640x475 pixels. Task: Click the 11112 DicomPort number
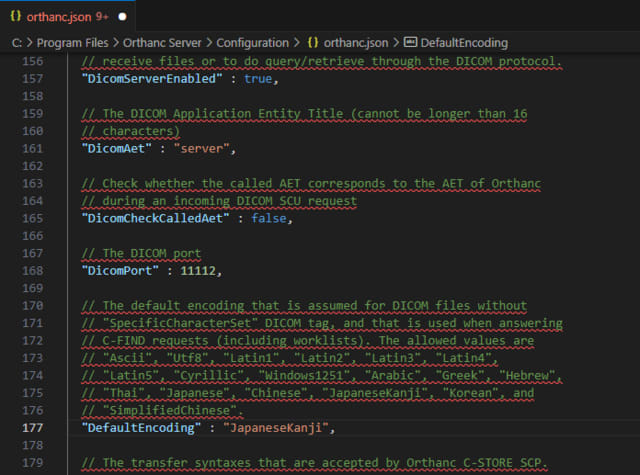198,270
